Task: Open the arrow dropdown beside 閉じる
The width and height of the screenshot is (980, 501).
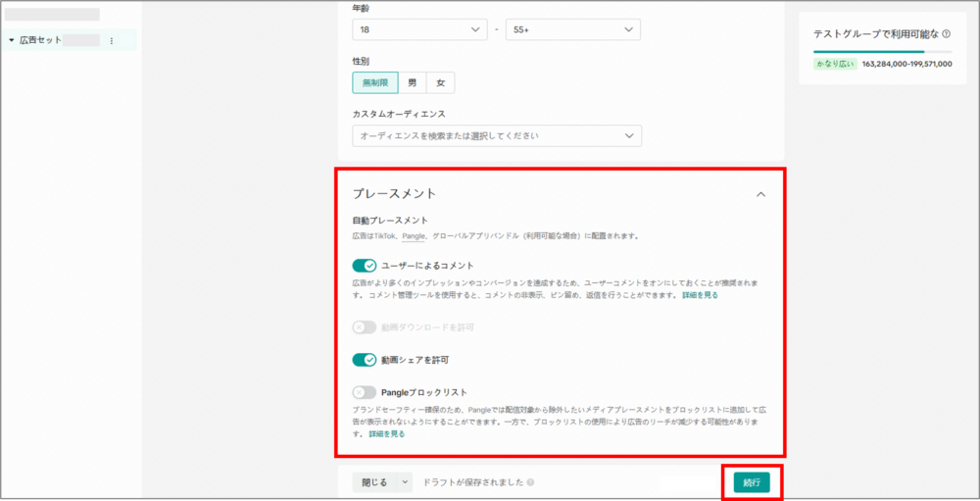Action: coord(405,482)
